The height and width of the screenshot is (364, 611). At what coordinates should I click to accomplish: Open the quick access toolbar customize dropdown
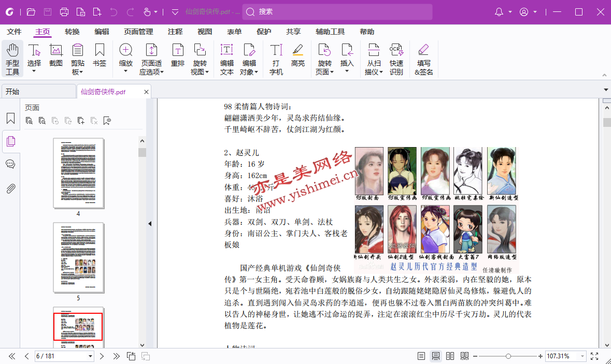coord(175,12)
